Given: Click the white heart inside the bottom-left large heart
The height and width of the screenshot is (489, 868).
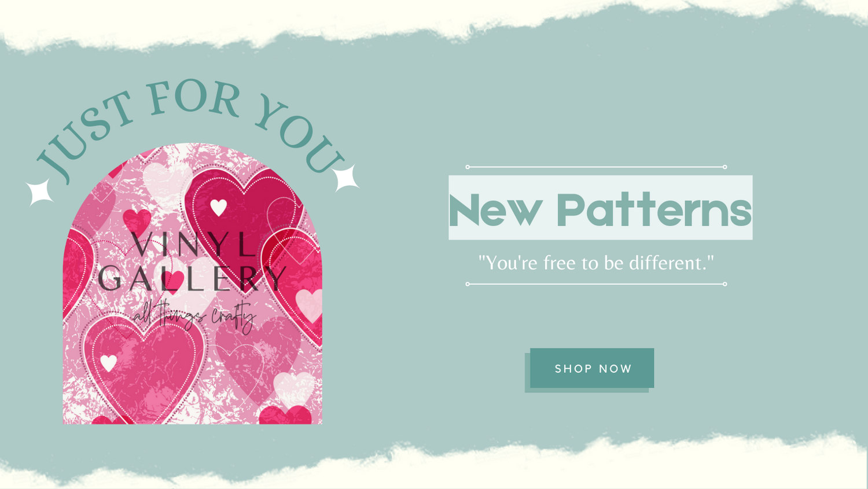Looking at the screenshot, I should tap(109, 363).
